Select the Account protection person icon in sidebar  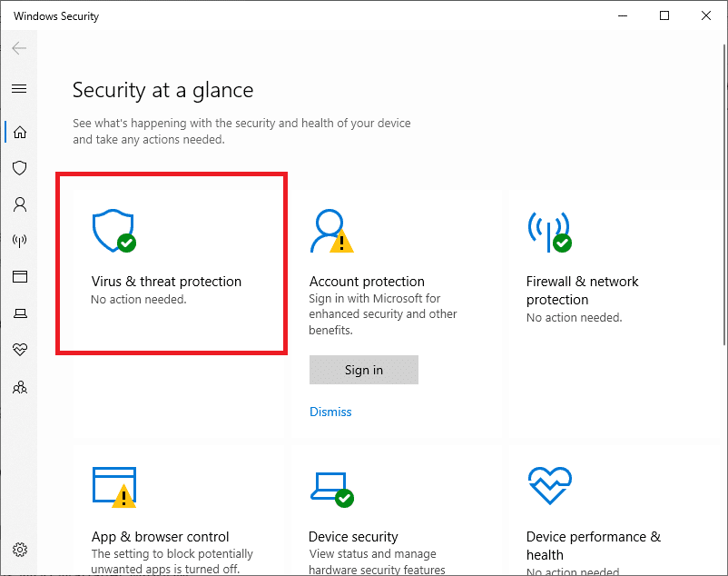click(20, 204)
